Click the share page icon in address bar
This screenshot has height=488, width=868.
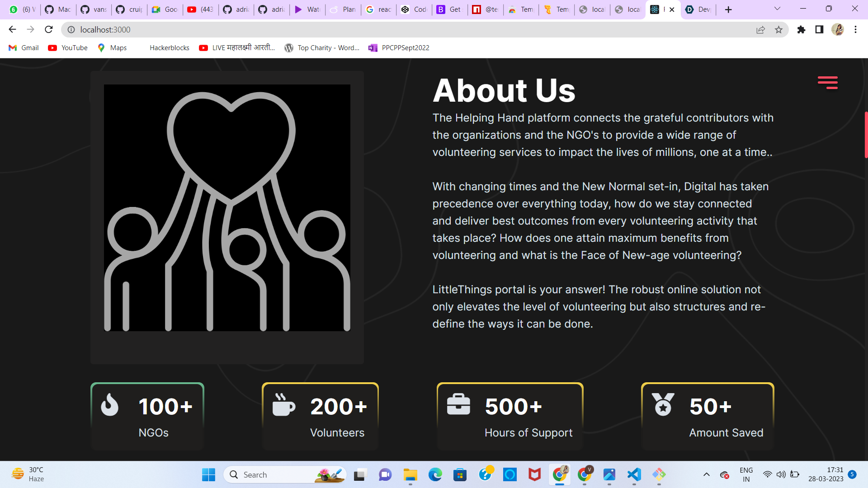pos(760,30)
